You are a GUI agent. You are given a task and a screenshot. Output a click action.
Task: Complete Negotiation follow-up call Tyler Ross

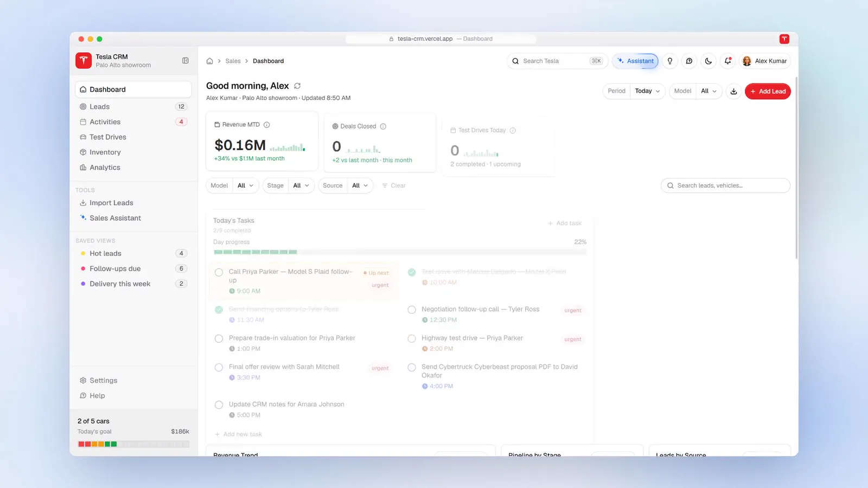coord(412,310)
